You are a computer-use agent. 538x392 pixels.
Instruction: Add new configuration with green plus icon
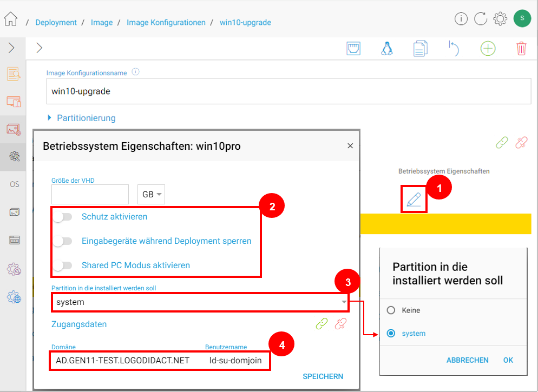pyautogui.click(x=488, y=48)
